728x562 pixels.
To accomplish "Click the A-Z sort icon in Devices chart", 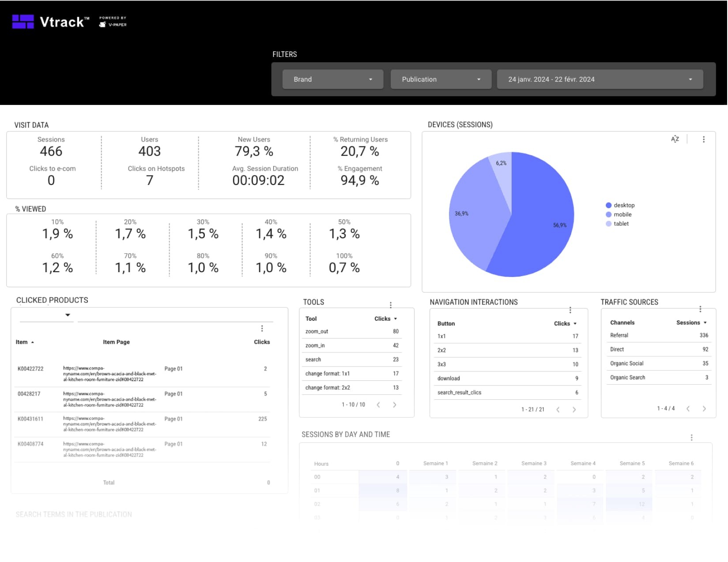I will tap(675, 139).
